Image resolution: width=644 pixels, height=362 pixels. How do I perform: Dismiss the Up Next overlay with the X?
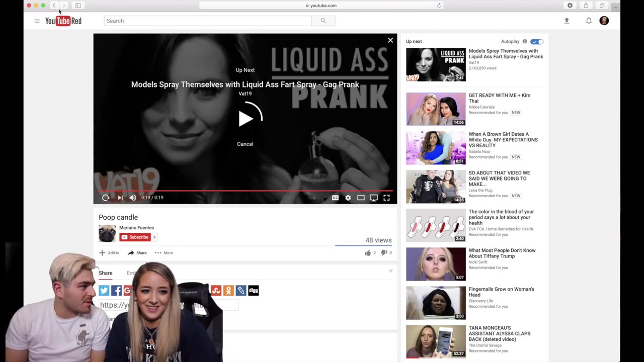pos(390,40)
